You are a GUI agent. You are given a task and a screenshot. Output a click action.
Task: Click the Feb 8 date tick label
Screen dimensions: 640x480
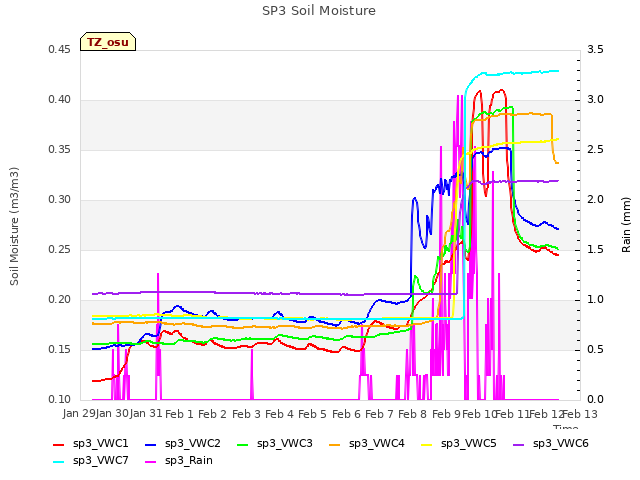coord(412,414)
